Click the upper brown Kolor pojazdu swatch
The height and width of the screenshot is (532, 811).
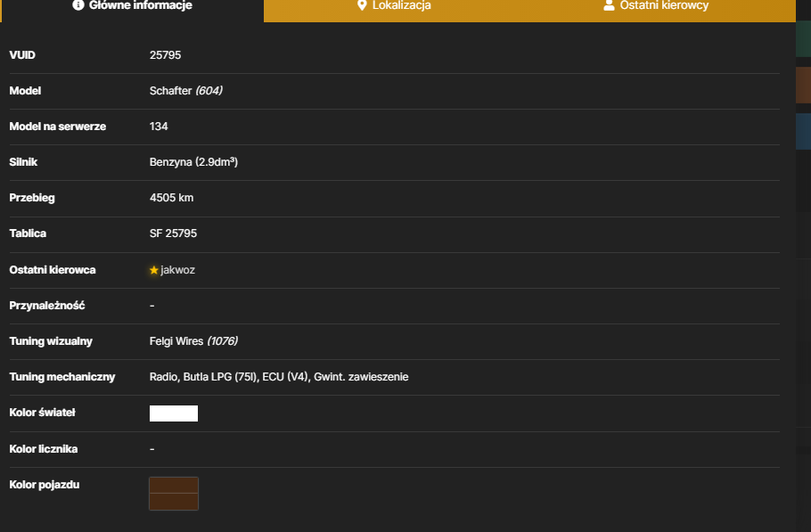tap(174, 486)
